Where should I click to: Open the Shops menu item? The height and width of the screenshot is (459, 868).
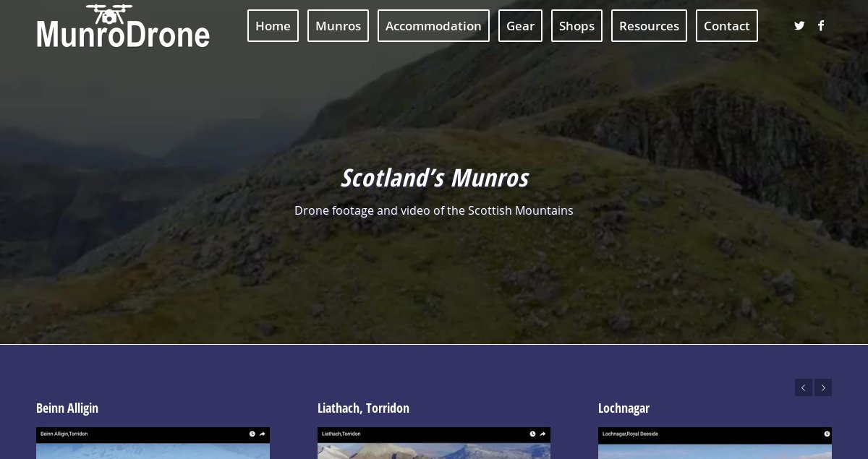pyautogui.click(x=576, y=26)
